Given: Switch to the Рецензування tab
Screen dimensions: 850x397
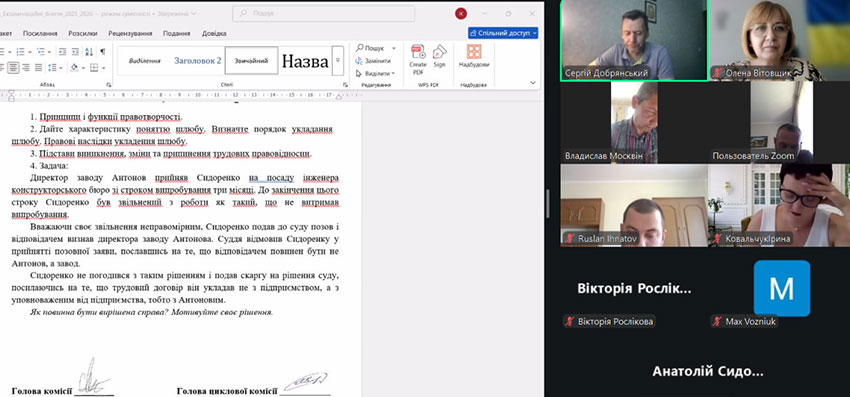Looking at the screenshot, I should coord(130,33).
